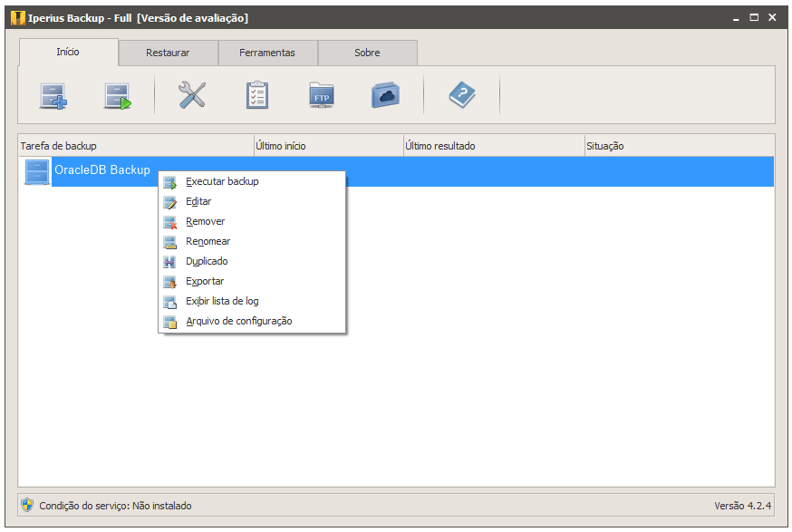Open the Sobre tab
The width and height of the screenshot is (792, 532).
(x=367, y=53)
